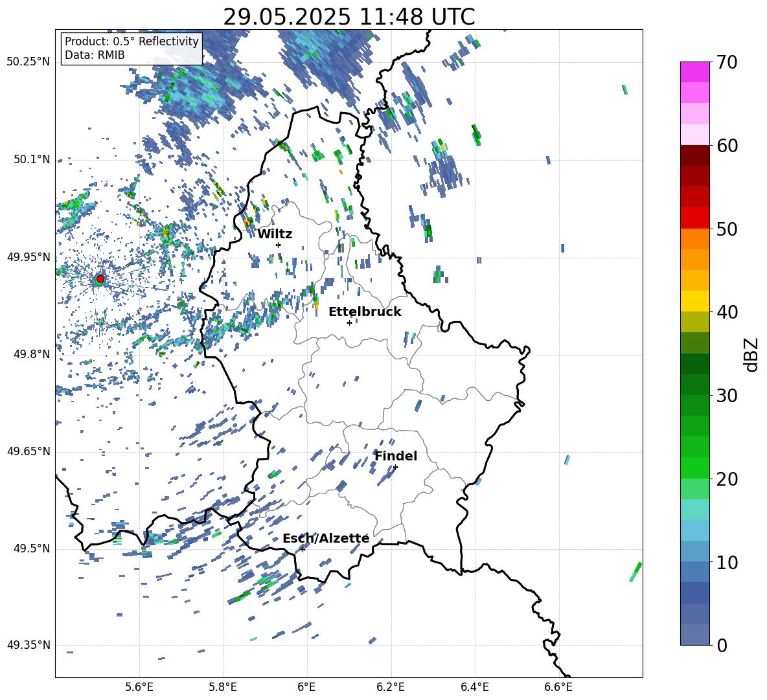
Task: Click the dark red swatch below 60
Action: 695,155
